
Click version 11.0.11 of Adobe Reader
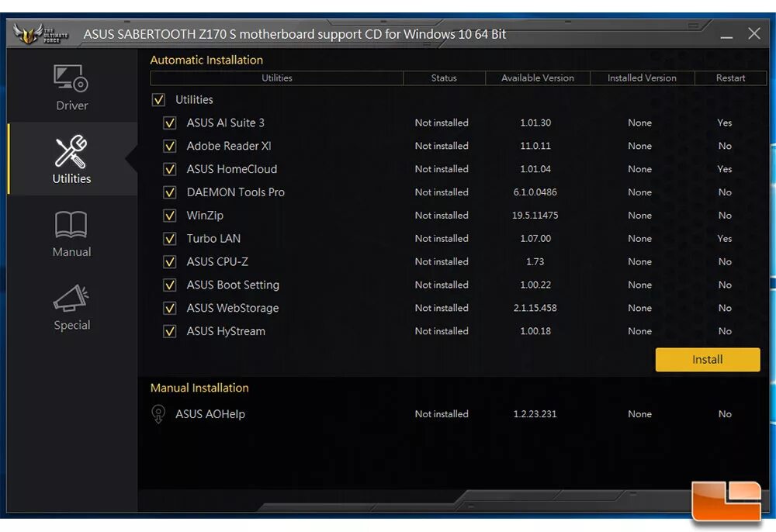(535, 146)
